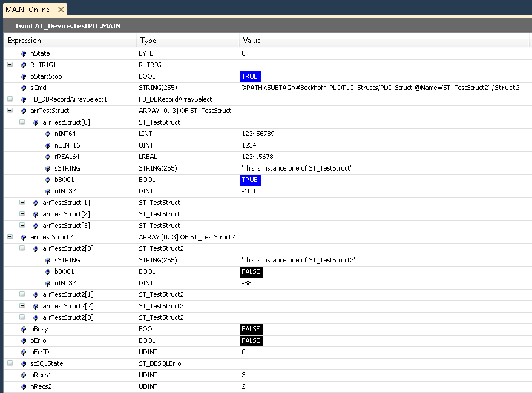Select the sCmd XPATH string value
Image resolution: width=532 pixels, height=393 pixels.
381,88
